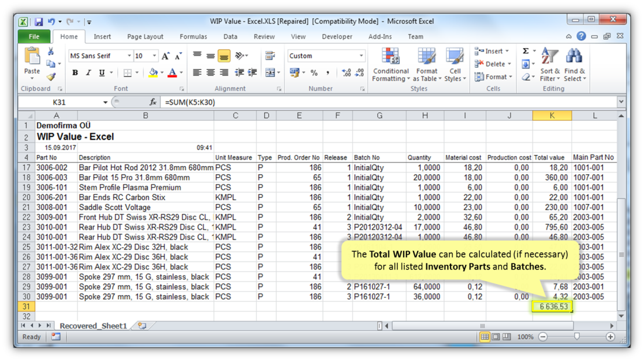Click the Increase Indent icon
The image size is (644, 361).
tap(252, 73)
